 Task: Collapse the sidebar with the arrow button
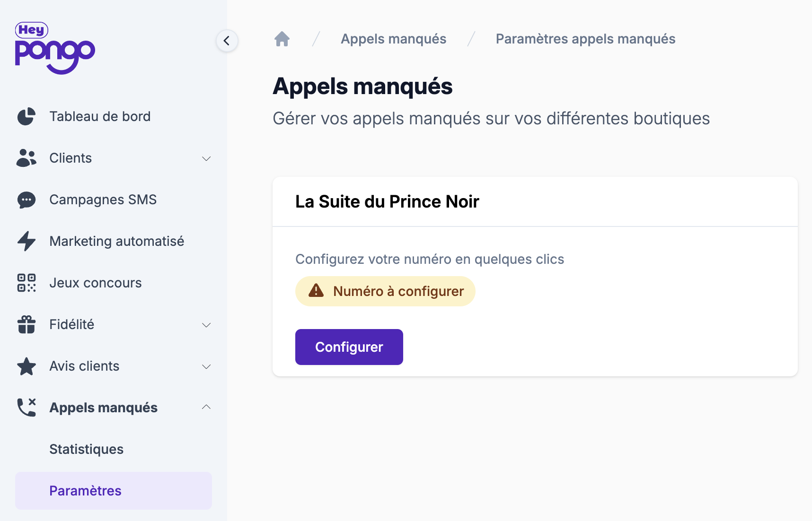227,41
